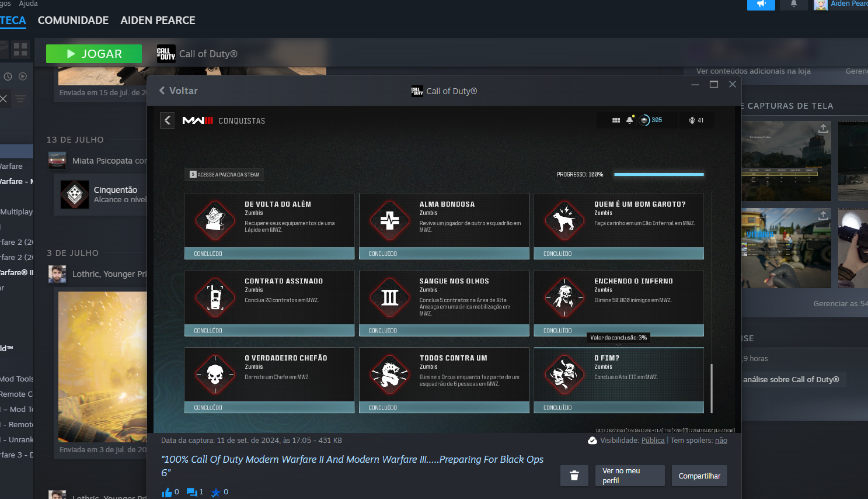
Task: Click the CAPTURAS DE TELA heading
Action: pyautogui.click(x=787, y=106)
